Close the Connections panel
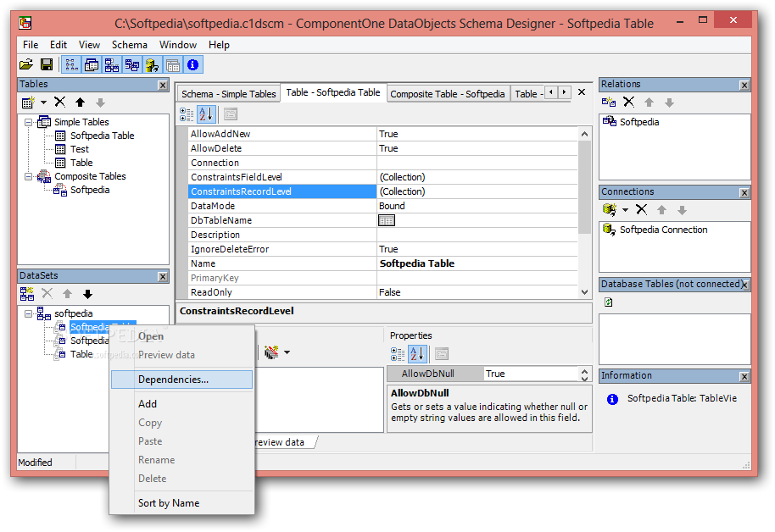Screen dimensions: 775x532 (x=744, y=192)
